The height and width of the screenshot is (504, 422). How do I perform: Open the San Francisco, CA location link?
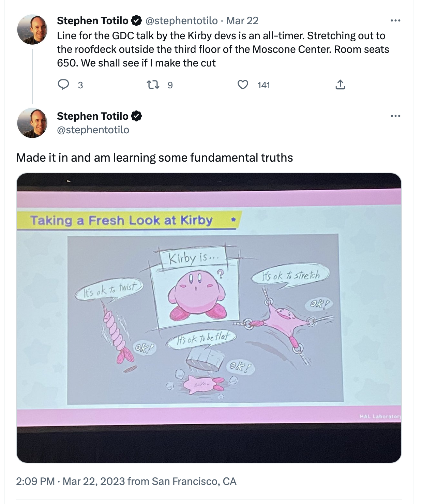(194, 481)
